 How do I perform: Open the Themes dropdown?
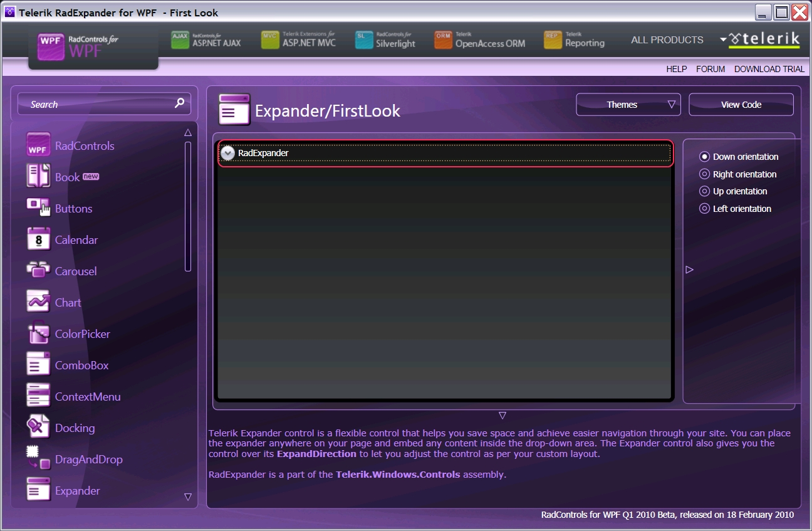(x=628, y=105)
